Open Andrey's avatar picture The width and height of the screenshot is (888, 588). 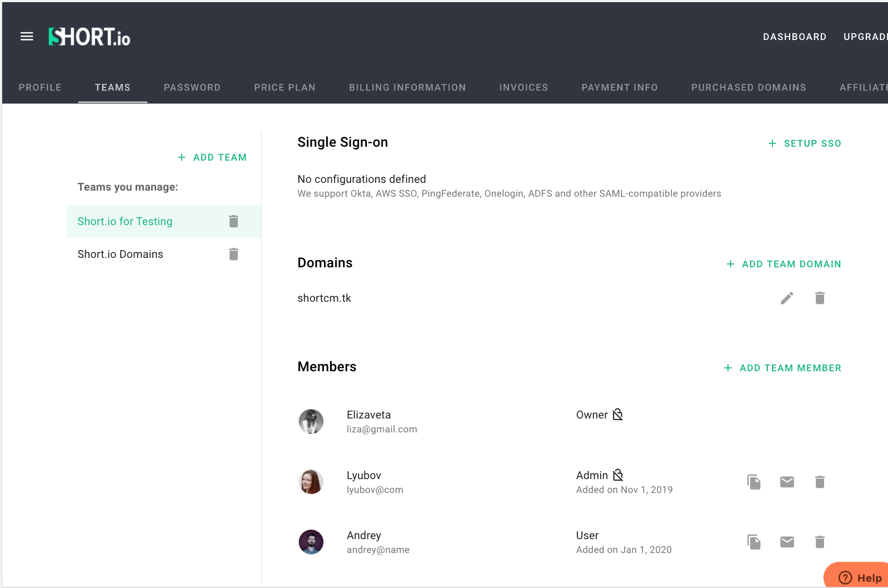pos(311,542)
